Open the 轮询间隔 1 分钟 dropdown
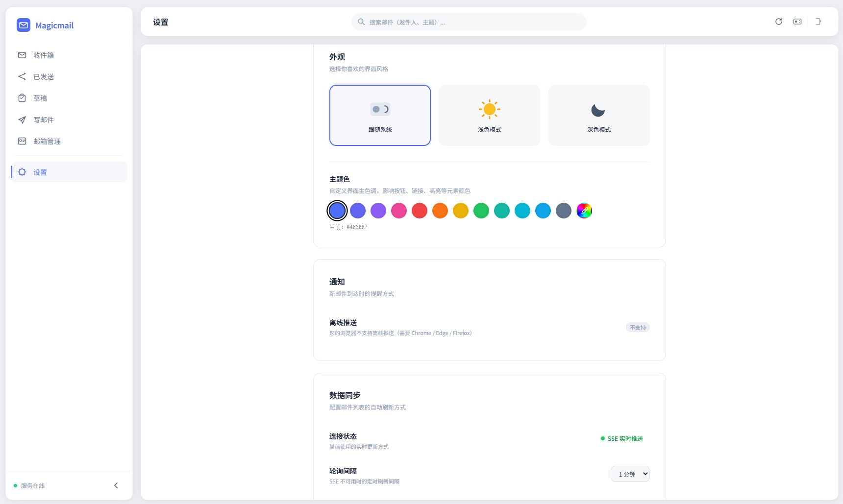This screenshot has width=843, height=504. coord(630,474)
